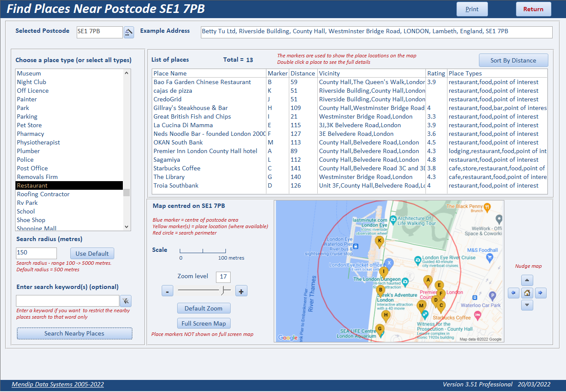The width and height of the screenshot is (566, 392).
Task: Click the blue X postcode centre marker
Action: tap(389, 263)
